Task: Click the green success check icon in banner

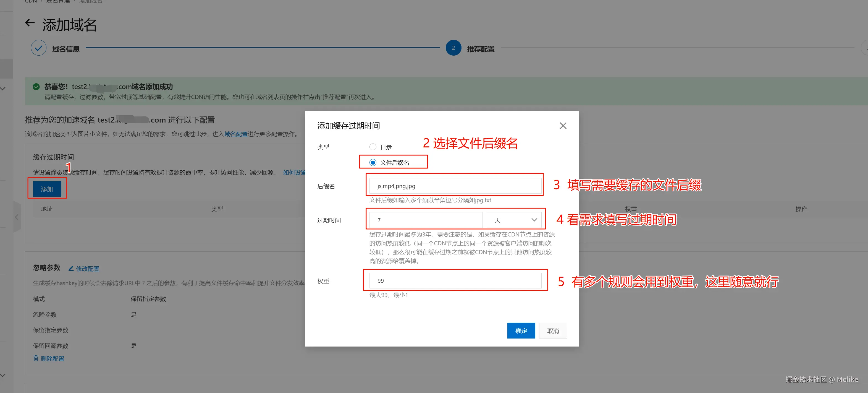Action: pos(36,87)
